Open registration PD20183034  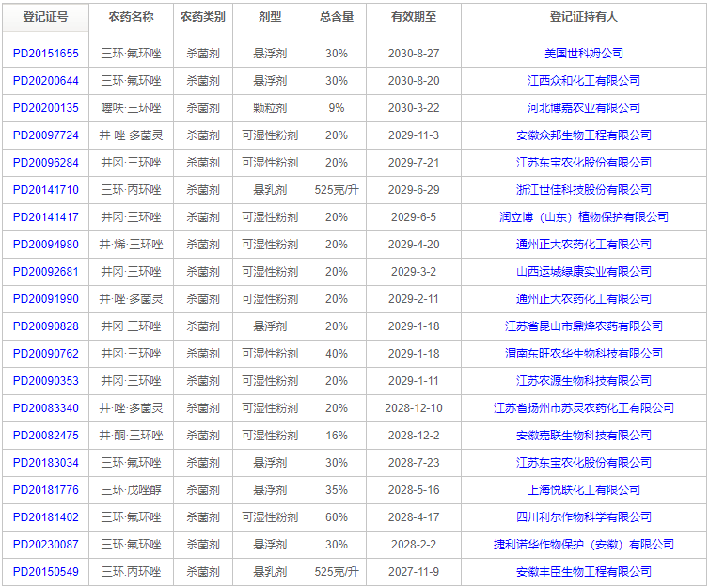point(46,463)
